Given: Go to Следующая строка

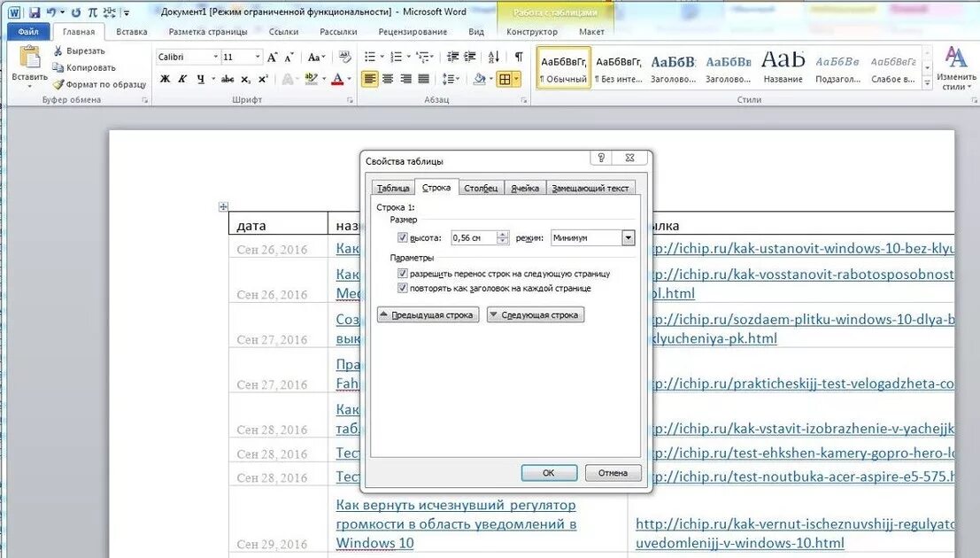Looking at the screenshot, I should pos(535,314).
